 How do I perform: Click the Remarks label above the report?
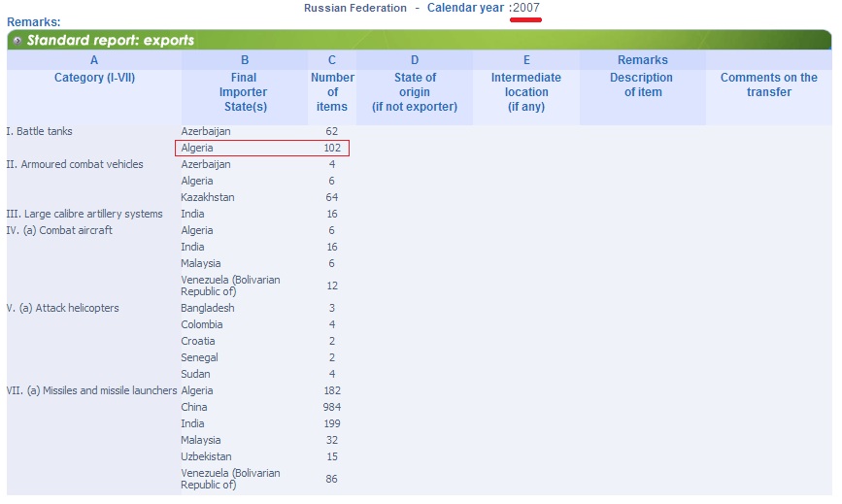(x=33, y=22)
